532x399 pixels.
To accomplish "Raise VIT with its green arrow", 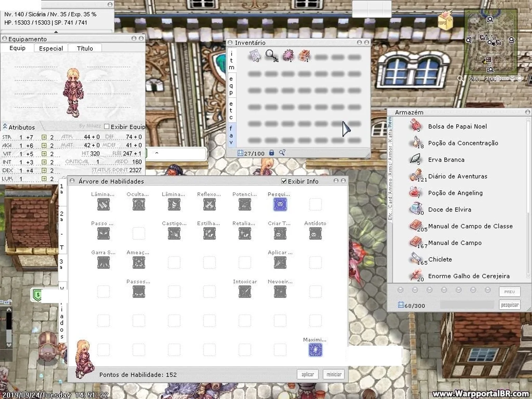I will [44, 154].
